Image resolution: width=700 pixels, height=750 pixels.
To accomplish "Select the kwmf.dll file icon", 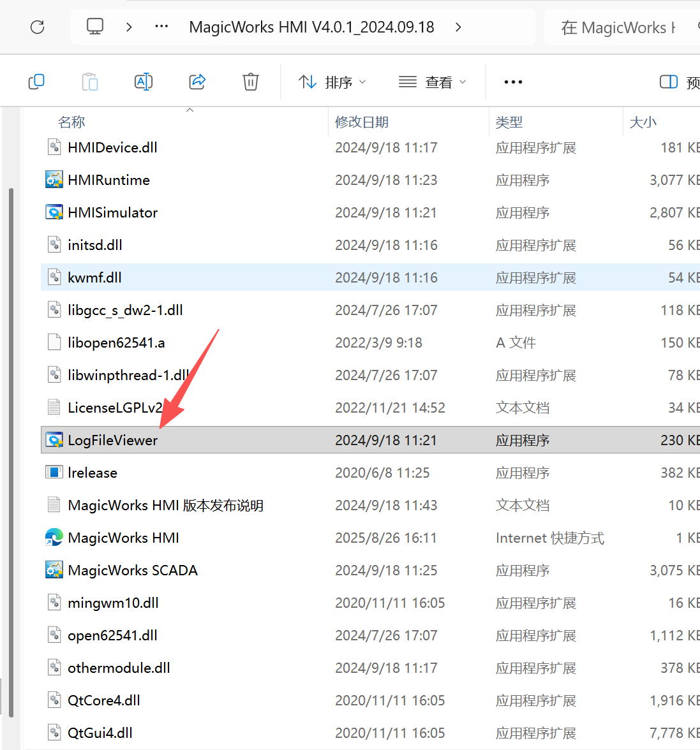I will pos(54,277).
